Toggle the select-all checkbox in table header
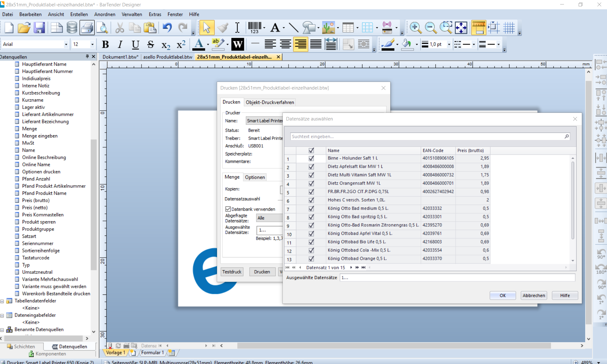The width and height of the screenshot is (607, 364). point(311,150)
